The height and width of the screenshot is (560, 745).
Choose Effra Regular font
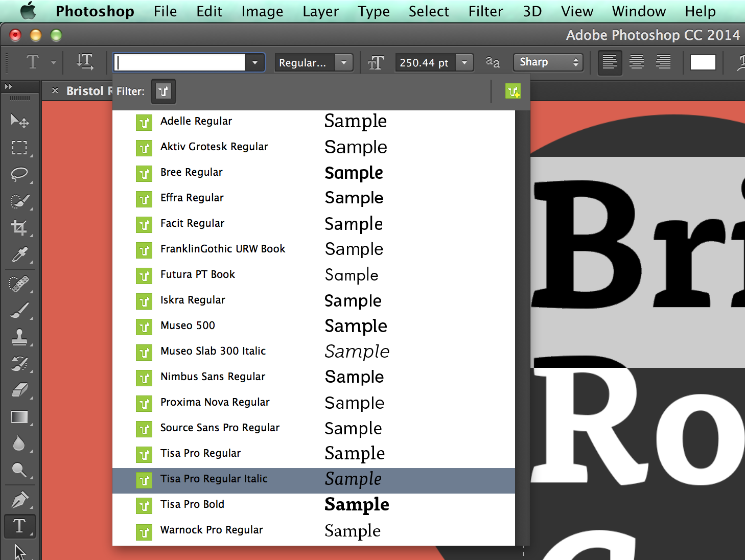point(314,198)
